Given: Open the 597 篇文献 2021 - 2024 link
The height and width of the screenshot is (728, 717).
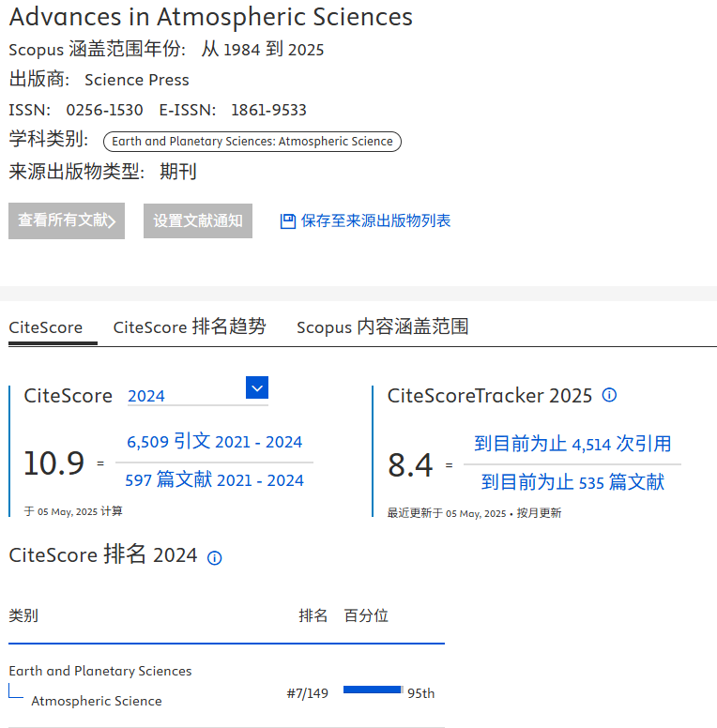Looking at the screenshot, I should tap(214, 480).
